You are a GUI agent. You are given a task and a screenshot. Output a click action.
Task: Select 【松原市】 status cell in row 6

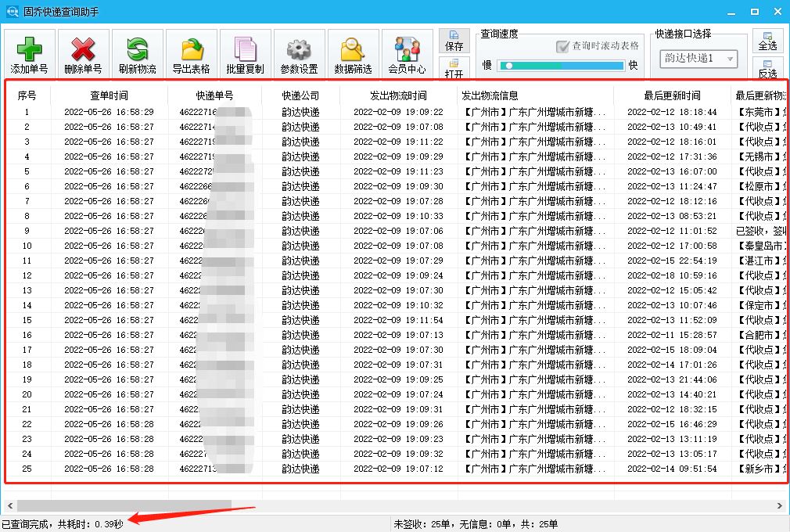(x=761, y=186)
